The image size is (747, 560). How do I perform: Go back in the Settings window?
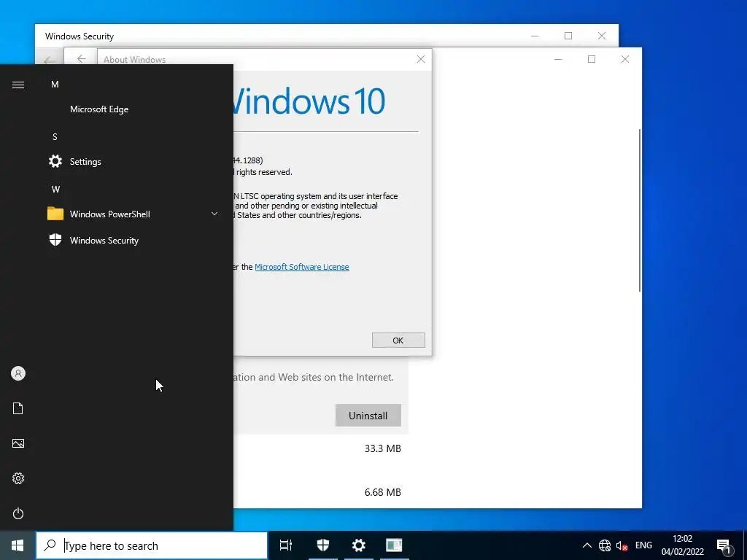(82, 59)
